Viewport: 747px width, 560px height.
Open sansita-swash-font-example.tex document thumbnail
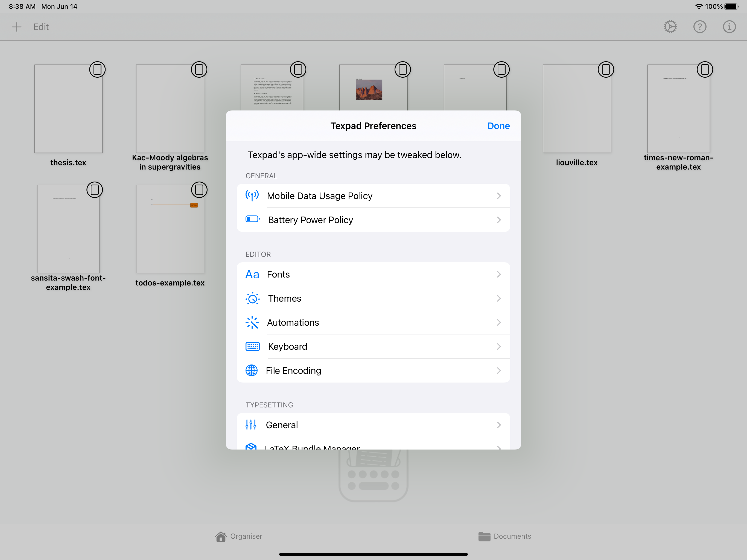pyautogui.click(x=68, y=229)
